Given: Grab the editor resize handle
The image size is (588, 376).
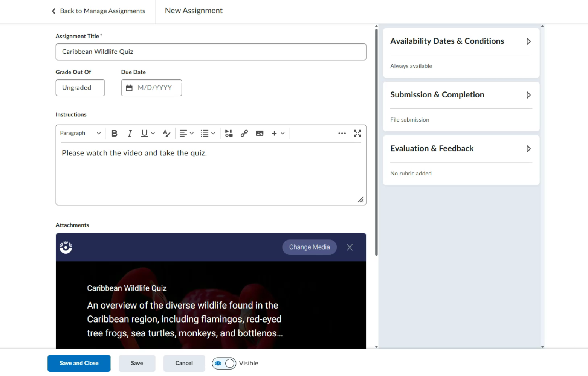Looking at the screenshot, I should point(361,200).
